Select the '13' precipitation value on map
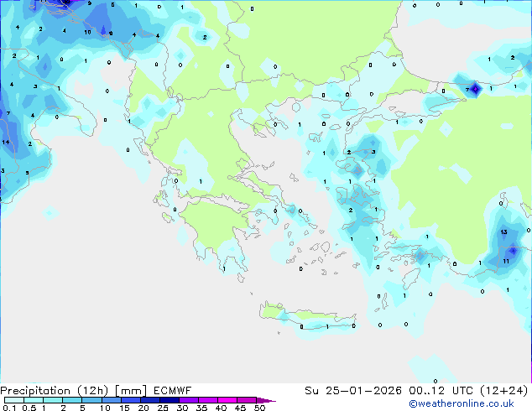Screen dimensions: 532x411 tap(503, 232)
